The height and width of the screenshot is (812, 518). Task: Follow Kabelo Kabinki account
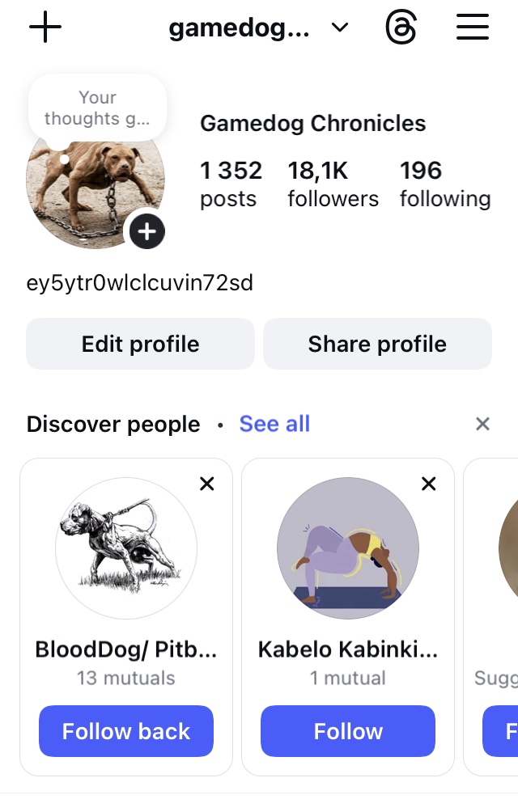point(348,731)
